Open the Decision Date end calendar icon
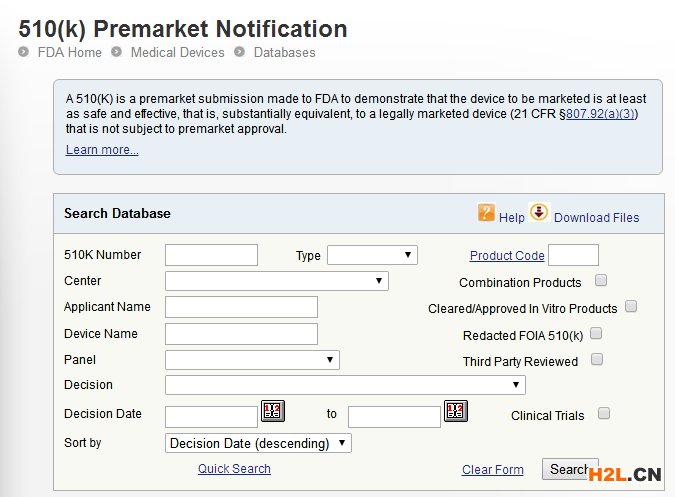The height and width of the screenshot is (497, 675). 455,411
